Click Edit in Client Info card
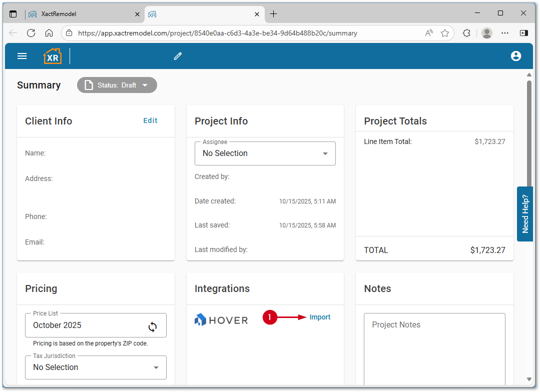The width and height of the screenshot is (540, 392). pyautogui.click(x=150, y=120)
